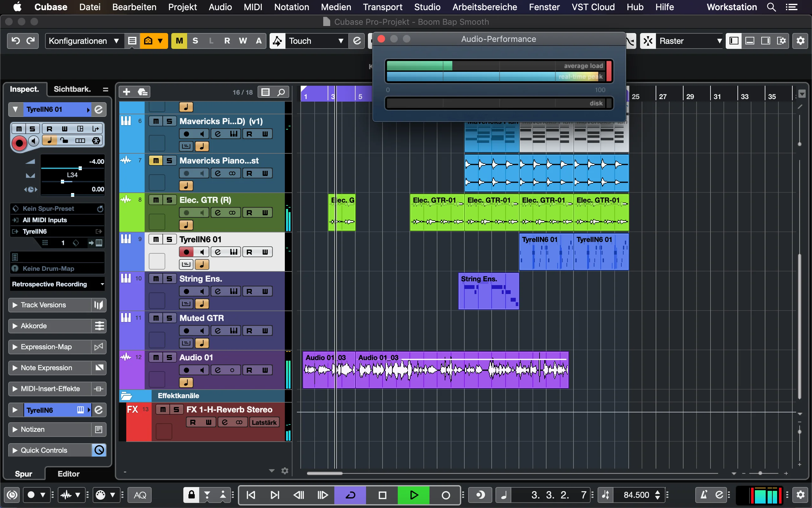Go to the previous marker in transport
Image resolution: width=812 pixels, height=508 pixels.
251,495
